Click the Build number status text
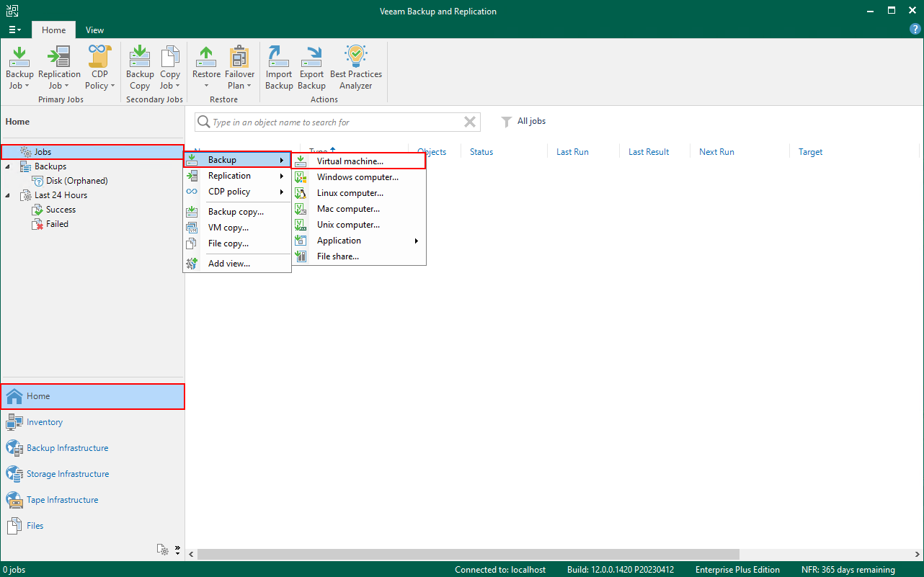This screenshot has height=577, width=924. (621, 570)
